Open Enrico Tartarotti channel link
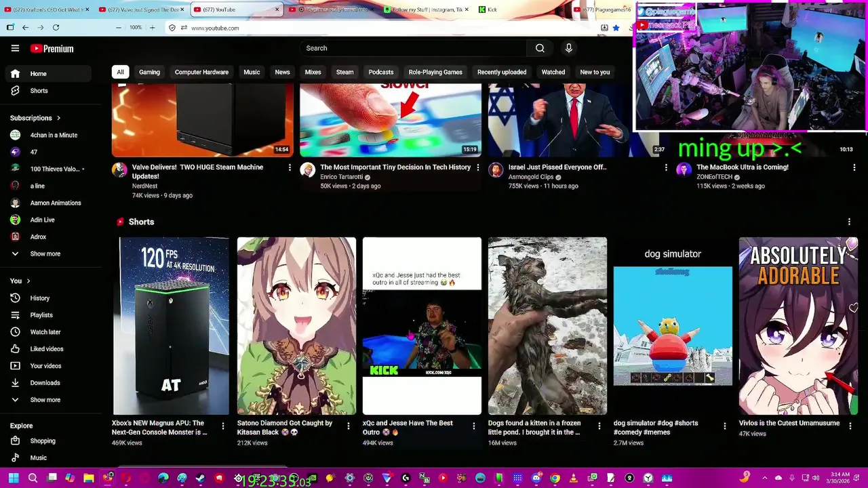The height and width of the screenshot is (488, 868). (341, 177)
